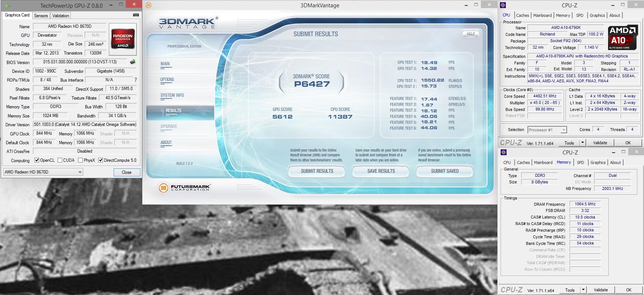Select GPU-Z Graphics Card tab
Screen dimensions: 644x295
pyautogui.click(x=17, y=15)
